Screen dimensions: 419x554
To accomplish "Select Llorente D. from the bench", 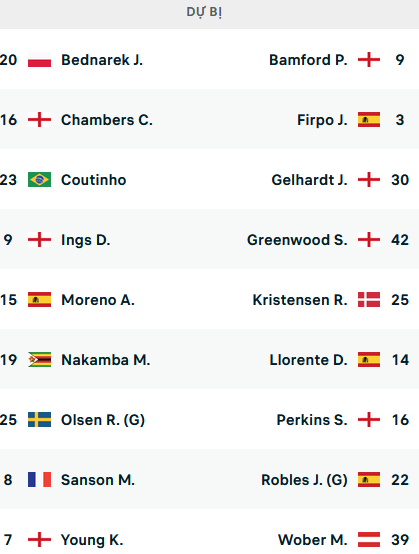I will tap(308, 360).
